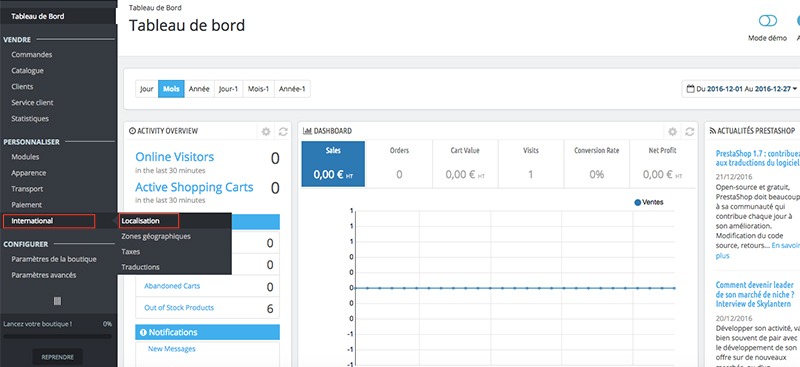The width and height of the screenshot is (800, 367).
Task: Toggle Mode démo switch
Action: tap(767, 21)
